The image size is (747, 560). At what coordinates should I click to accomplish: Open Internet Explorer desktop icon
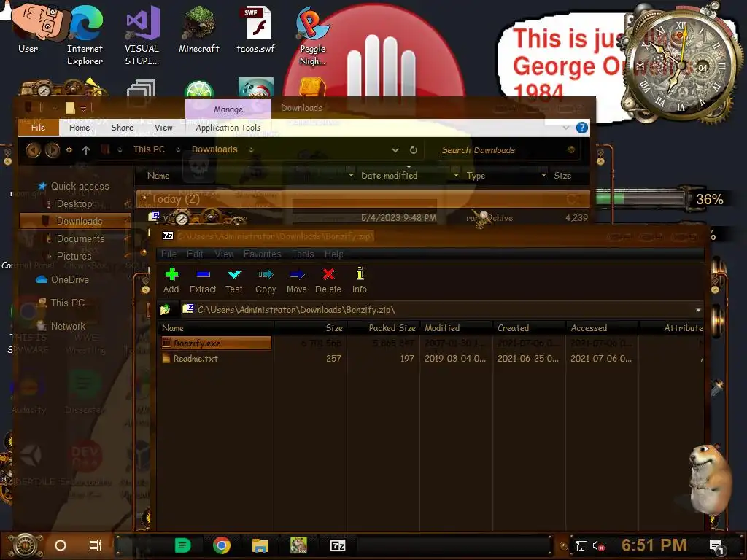(x=85, y=36)
